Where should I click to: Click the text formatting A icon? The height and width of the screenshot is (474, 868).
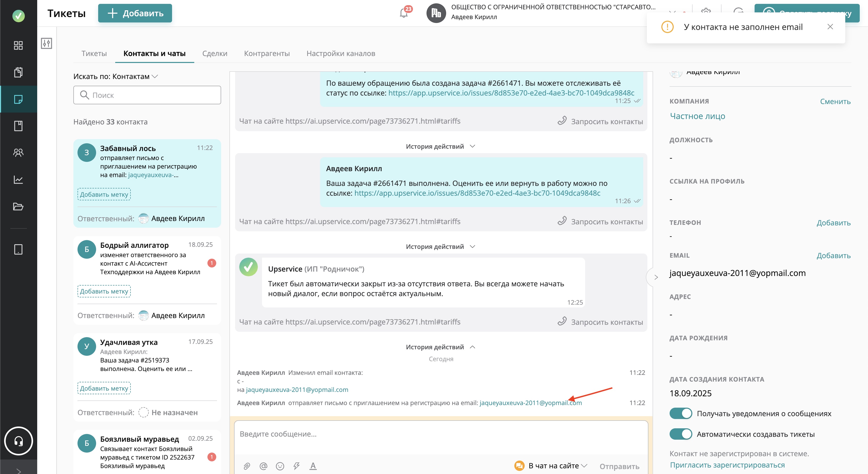click(313, 466)
